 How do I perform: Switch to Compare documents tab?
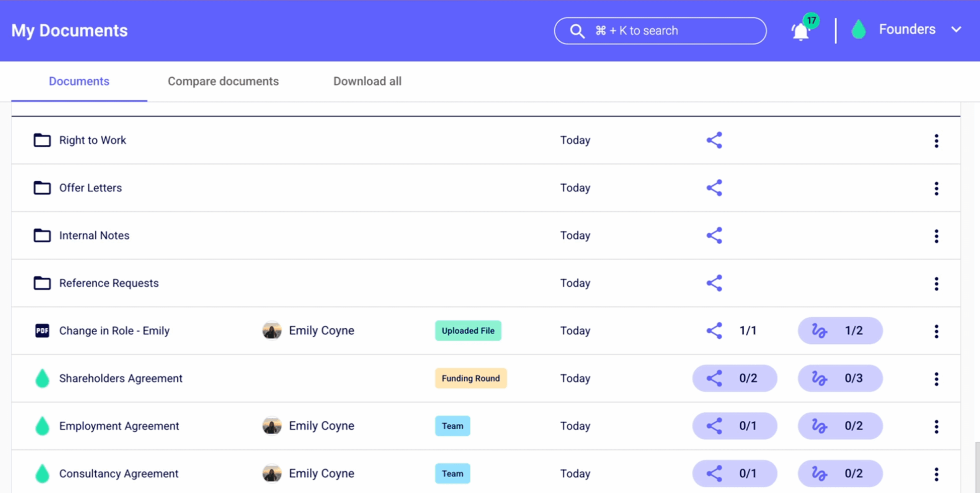(x=223, y=81)
